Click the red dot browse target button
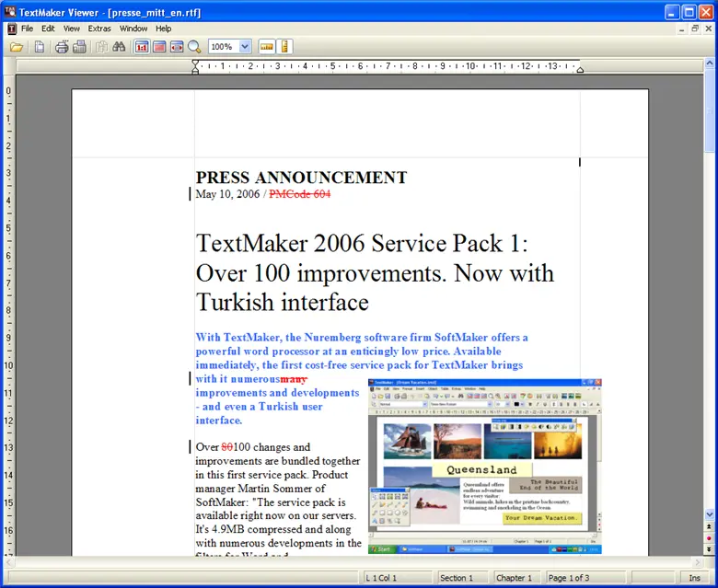Viewport: 718px width, 588px height. pyautogui.click(x=710, y=538)
